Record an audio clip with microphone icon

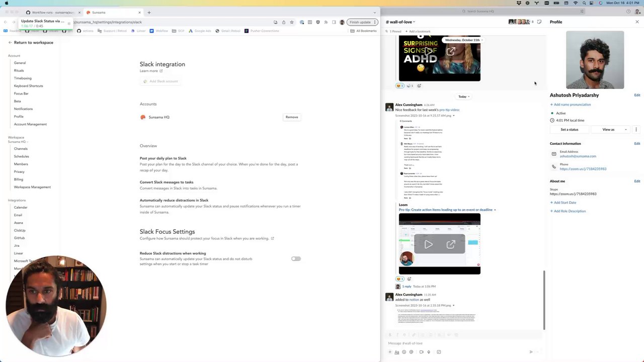(x=429, y=352)
